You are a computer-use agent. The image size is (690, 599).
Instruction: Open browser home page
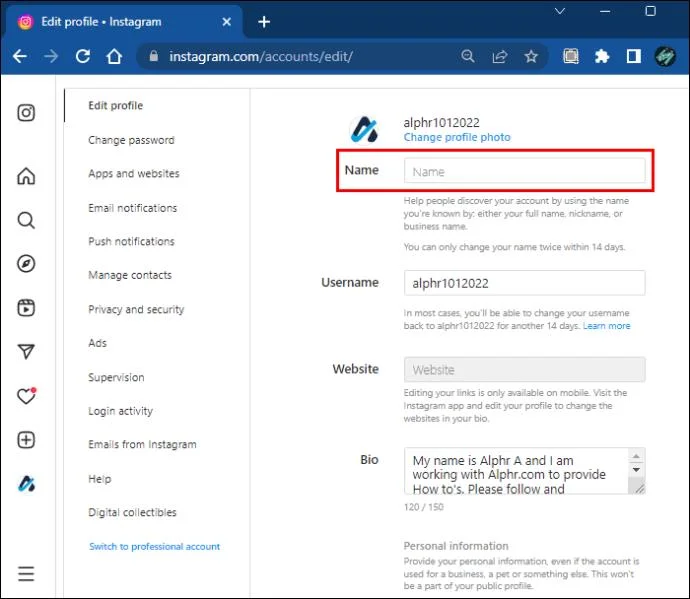coord(114,56)
